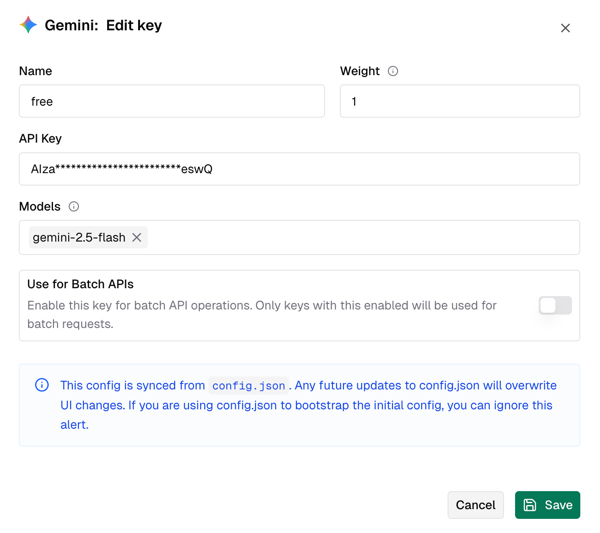Click the Models info icon

pyautogui.click(x=74, y=207)
